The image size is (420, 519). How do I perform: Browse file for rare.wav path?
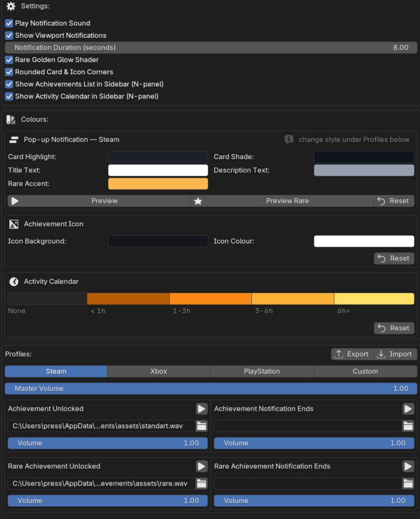(202, 483)
